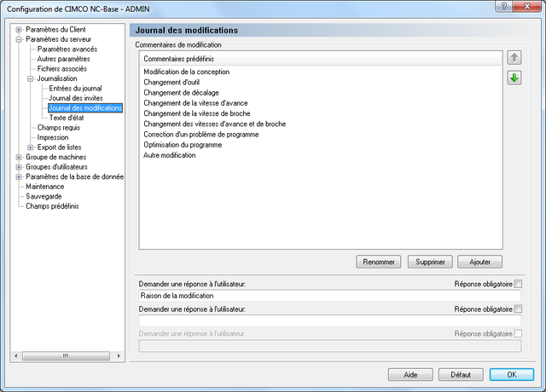This screenshot has width=546, height=392.
Task: Move selected comment down with green arrow
Action: click(514, 78)
